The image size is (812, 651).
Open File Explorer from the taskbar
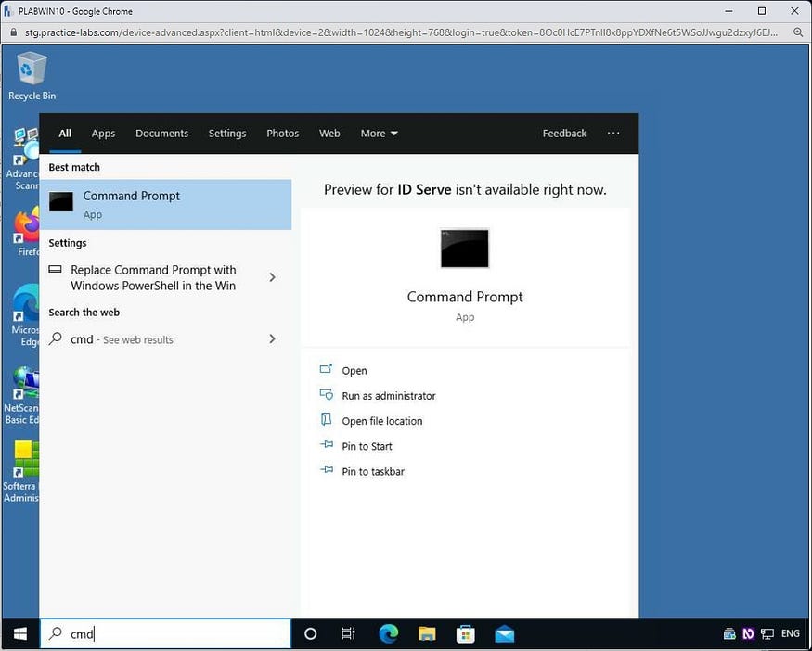427,633
